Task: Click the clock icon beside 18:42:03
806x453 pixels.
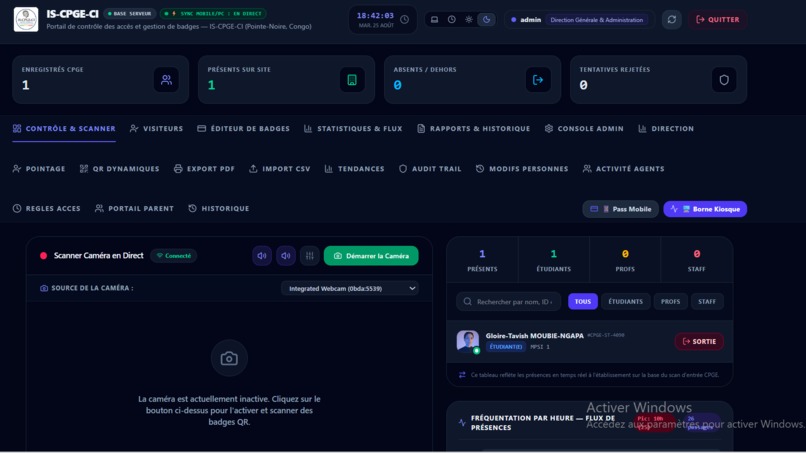Action: point(405,20)
